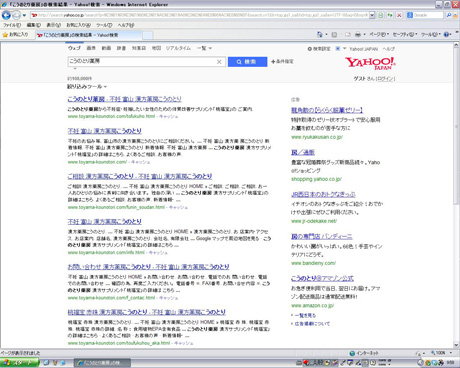Clear the search query with the X icon

tap(219, 62)
